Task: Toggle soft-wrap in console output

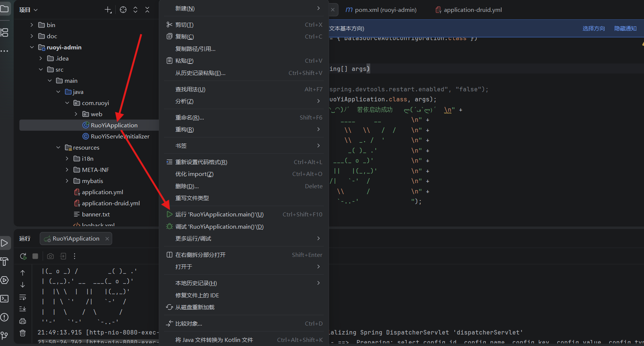Action: pyautogui.click(x=23, y=297)
